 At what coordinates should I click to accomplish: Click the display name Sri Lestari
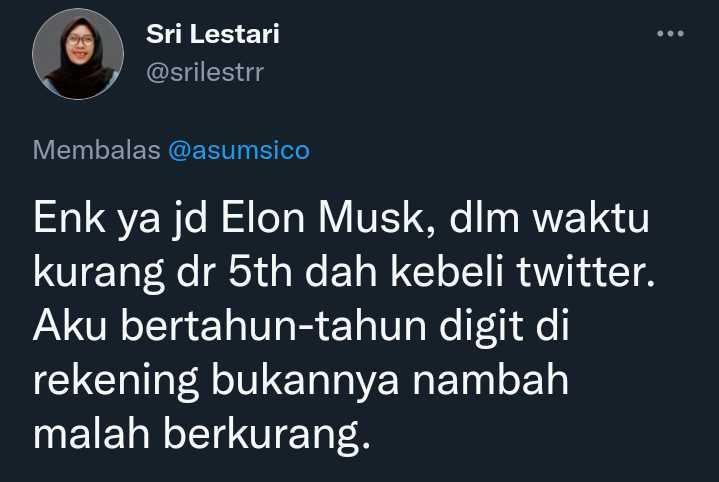click(212, 34)
